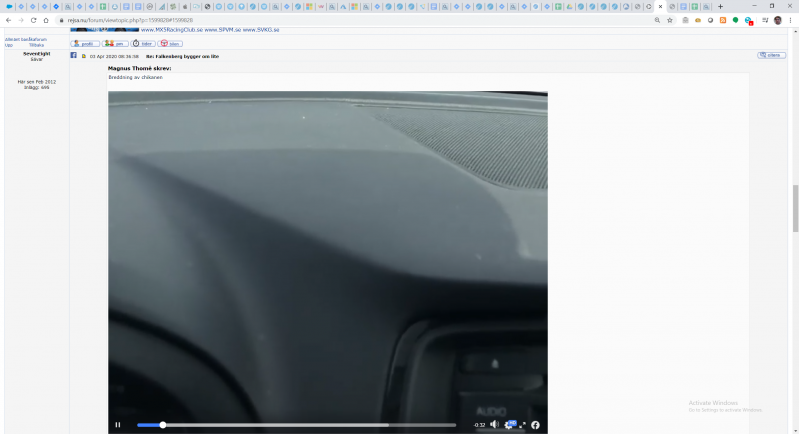Open the post permalink page icon
This screenshot has height=434, width=799.
[x=84, y=56]
